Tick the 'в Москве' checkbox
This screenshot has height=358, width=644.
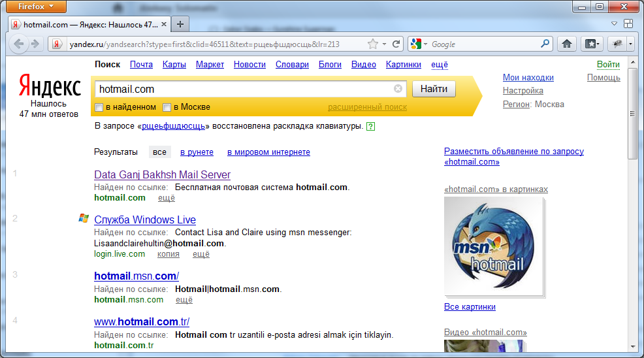coord(167,108)
